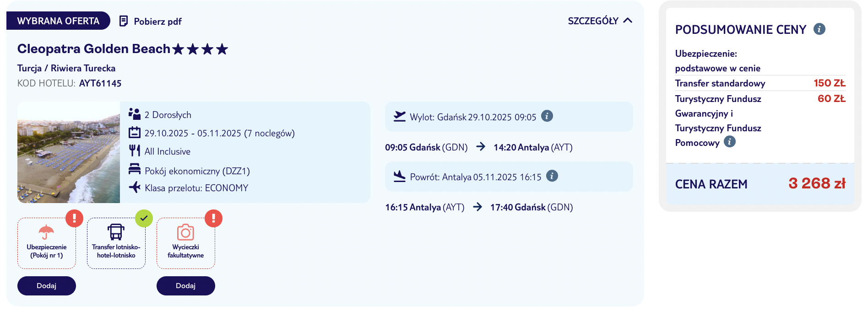This screenshot has height=311, width=868.
Task: Open the hotel beach photo thumbnail
Action: click(69, 152)
